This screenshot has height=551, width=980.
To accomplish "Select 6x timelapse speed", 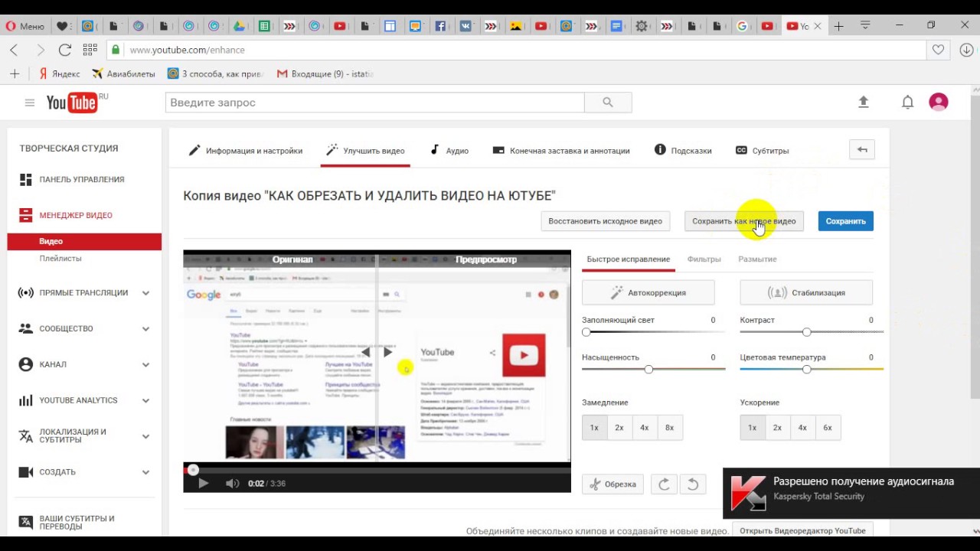I will click(x=828, y=428).
